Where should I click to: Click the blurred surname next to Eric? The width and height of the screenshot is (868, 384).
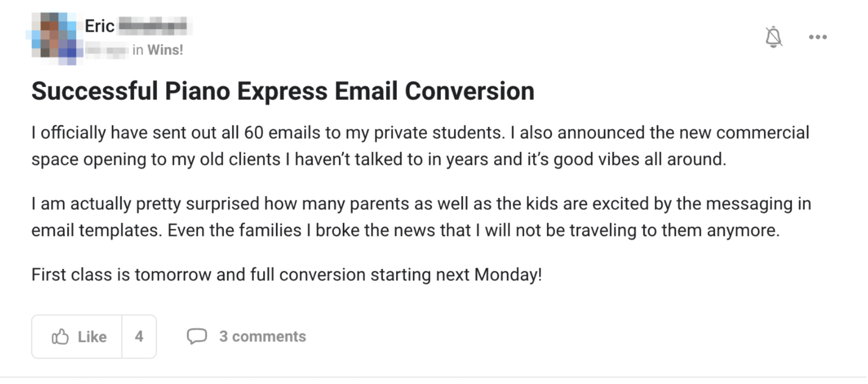[154, 25]
